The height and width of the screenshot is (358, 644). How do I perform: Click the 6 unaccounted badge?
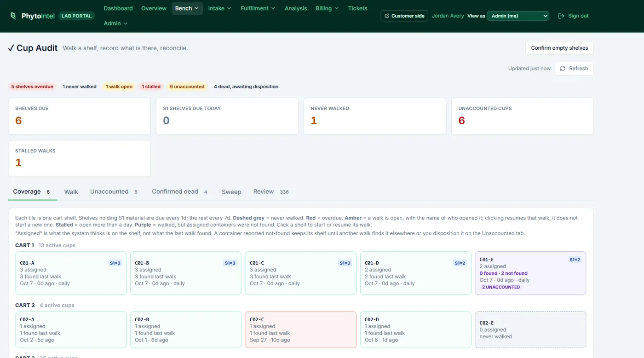(187, 87)
